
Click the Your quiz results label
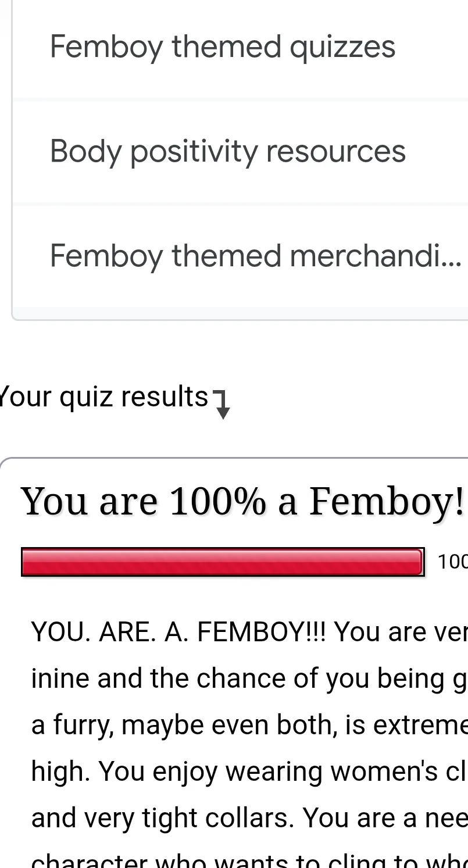[x=103, y=397]
